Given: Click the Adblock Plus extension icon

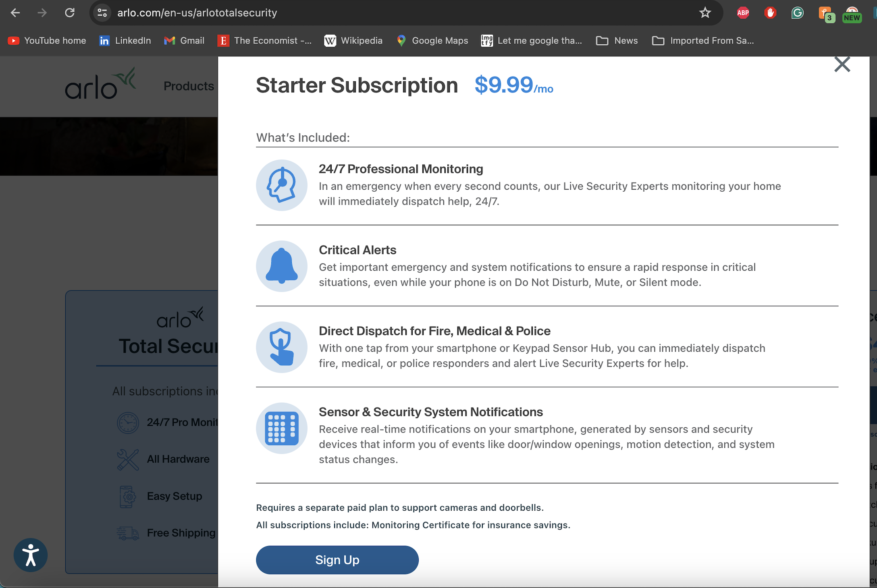Looking at the screenshot, I should [x=743, y=12].
